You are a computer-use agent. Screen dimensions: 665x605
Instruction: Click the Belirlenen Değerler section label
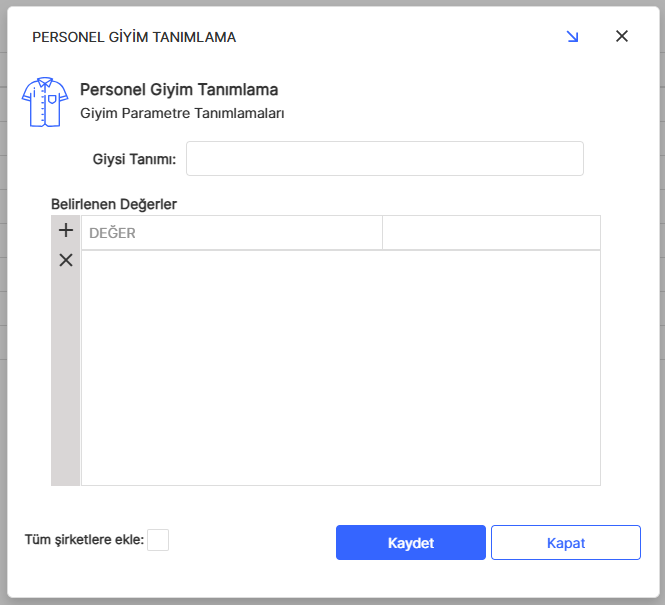[x=114, y=203]
